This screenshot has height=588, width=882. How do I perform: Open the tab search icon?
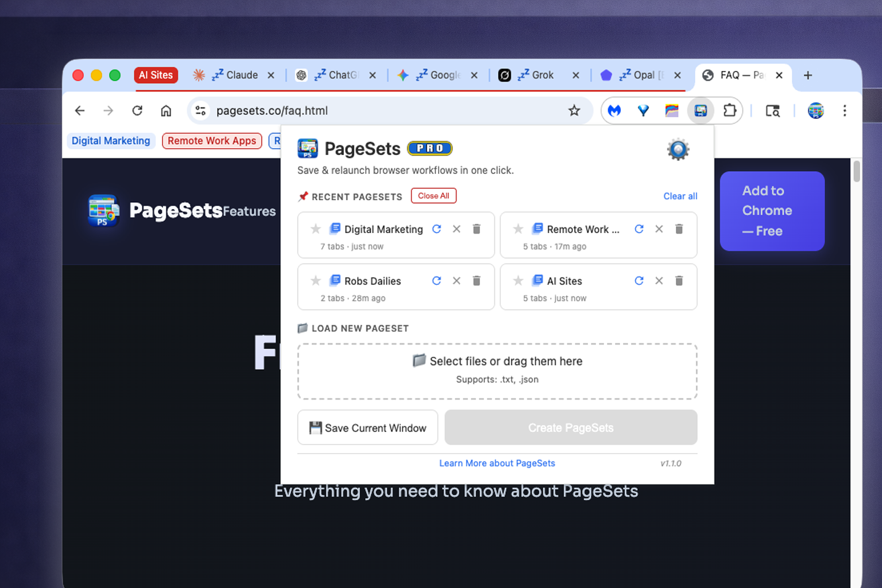click(x=773, y=111)
